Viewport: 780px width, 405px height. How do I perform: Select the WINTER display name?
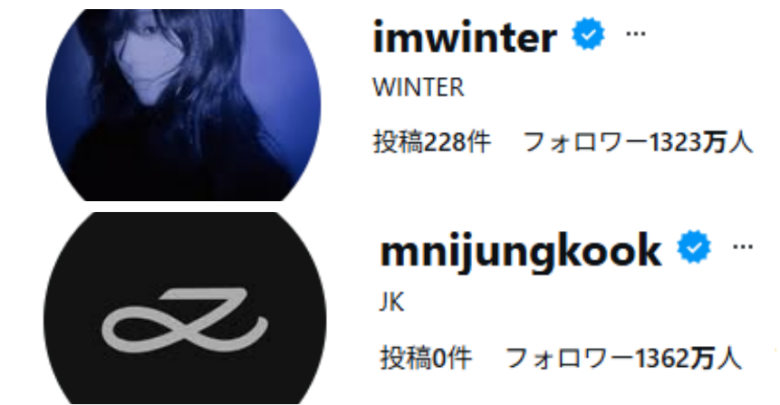coord(418,88)
